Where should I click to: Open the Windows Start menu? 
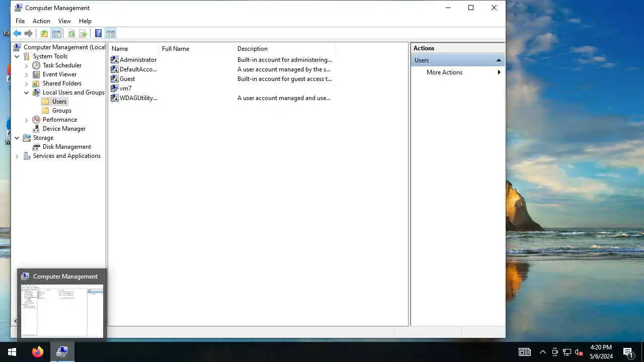(12, 352)
